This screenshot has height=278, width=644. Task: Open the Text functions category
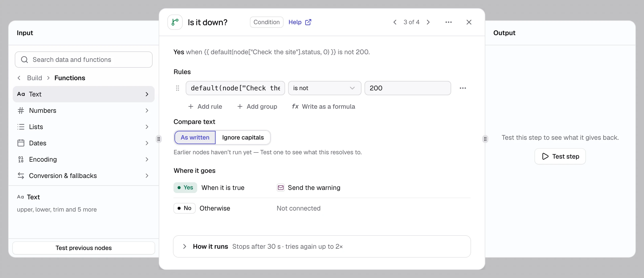[84, 94]
